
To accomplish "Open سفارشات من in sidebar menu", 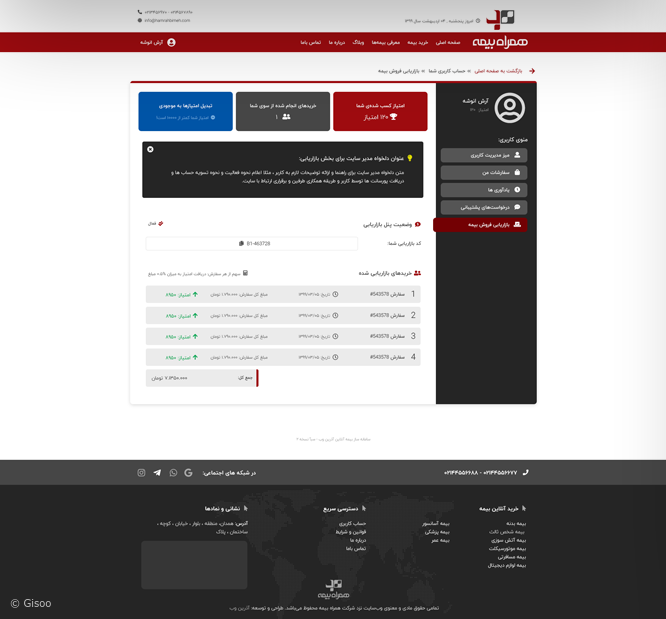I will [x=484, y=172].
